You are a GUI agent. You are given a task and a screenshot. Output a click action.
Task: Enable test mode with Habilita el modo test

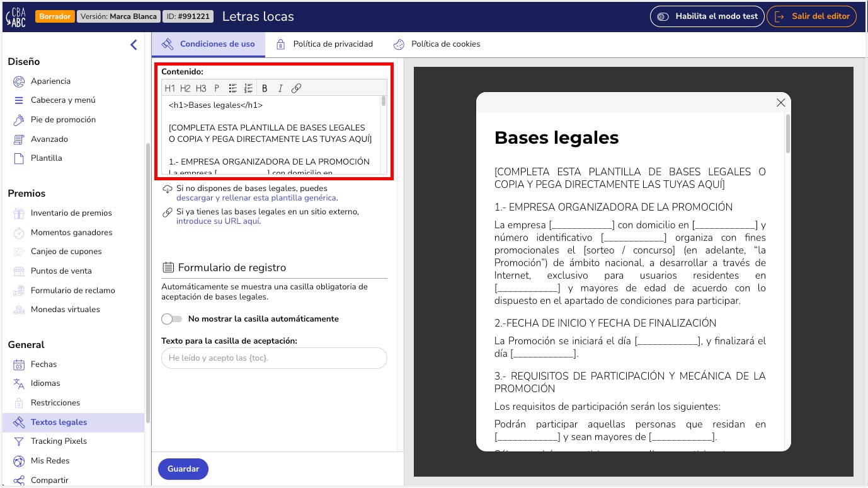pos(707,16)
